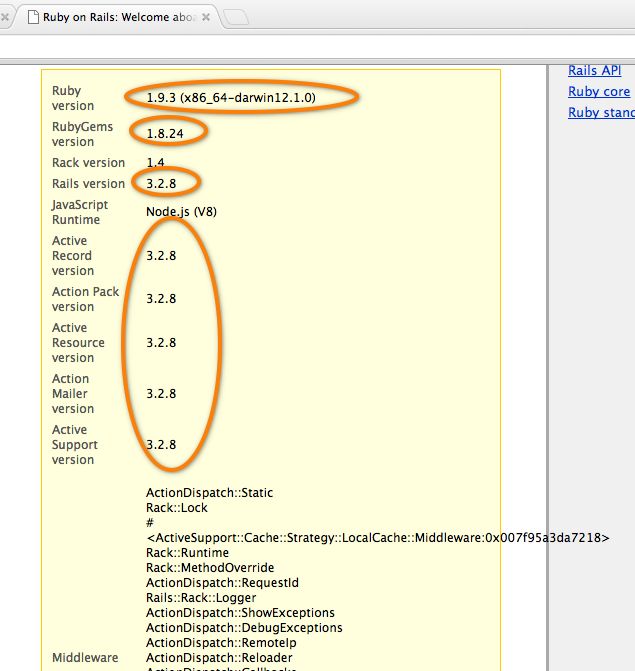The image size is (635, 671).
Task: Click the Rails::Rack::Logger entry
Action: click(x=201, y=598)
